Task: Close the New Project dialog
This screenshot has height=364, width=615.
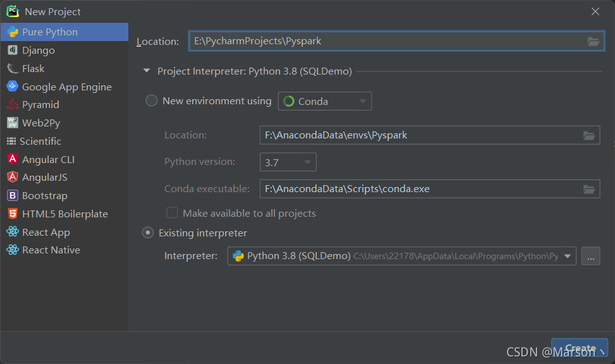Action: [595, 11]
